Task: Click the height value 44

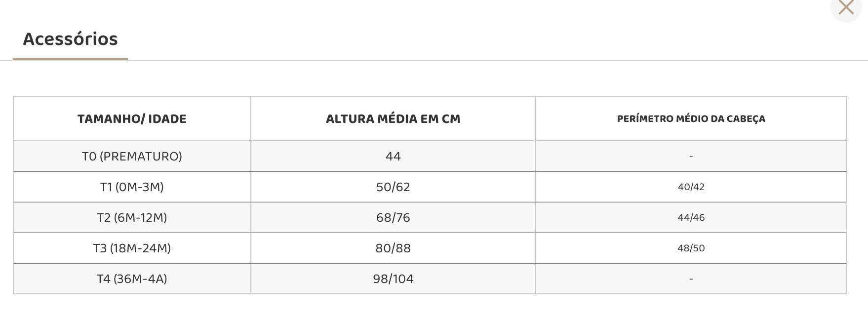Action: click(393, 157)
